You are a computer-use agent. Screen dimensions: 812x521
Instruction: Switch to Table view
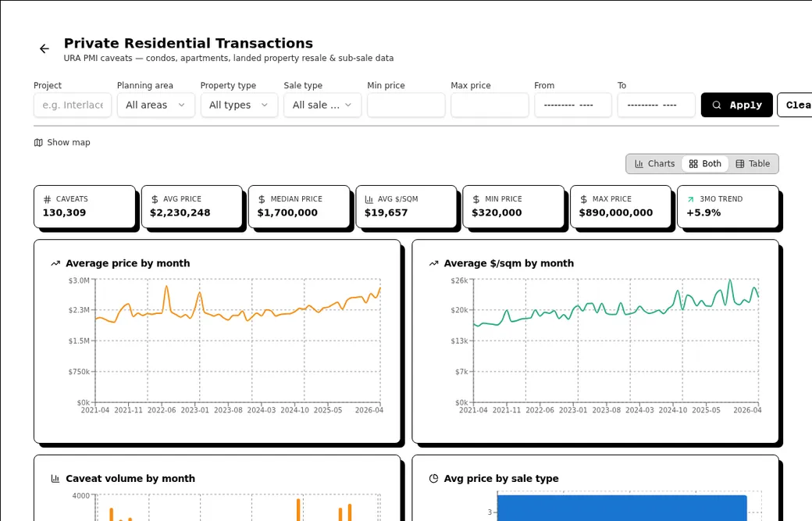pos(753,164)
